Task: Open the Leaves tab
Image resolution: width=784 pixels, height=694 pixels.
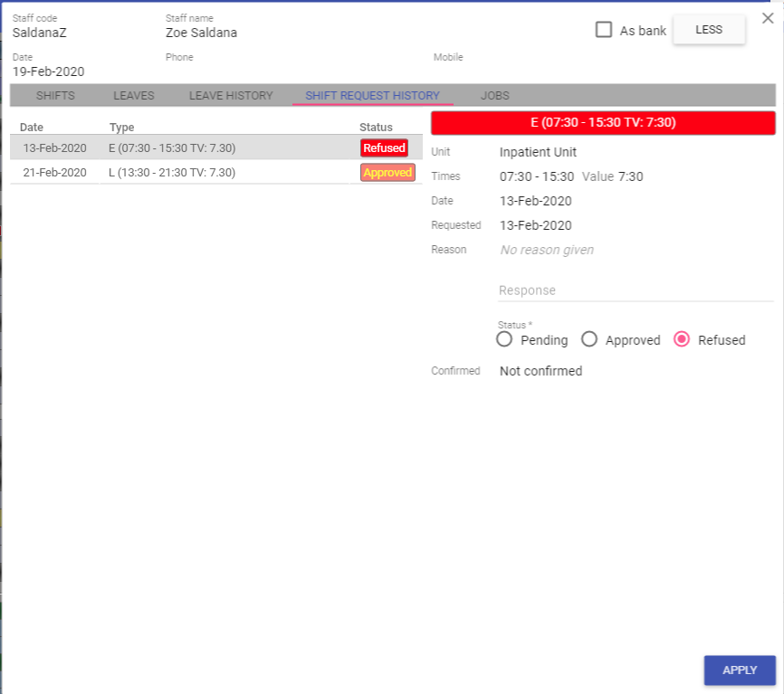Action: click(133, 95)
